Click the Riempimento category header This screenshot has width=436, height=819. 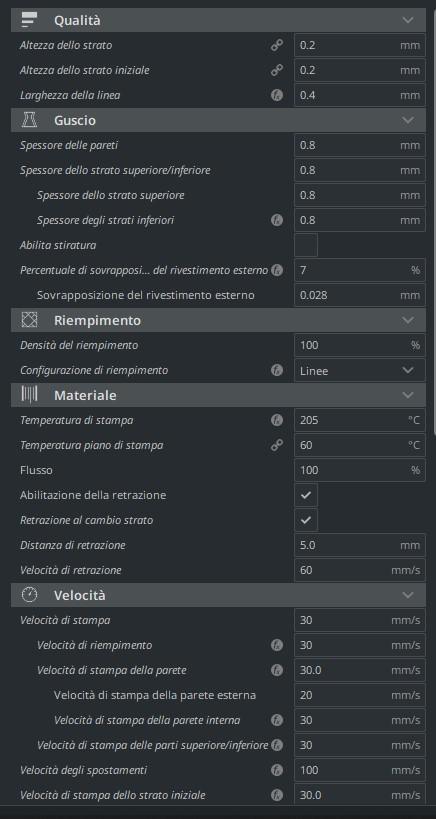coord(218,320)
